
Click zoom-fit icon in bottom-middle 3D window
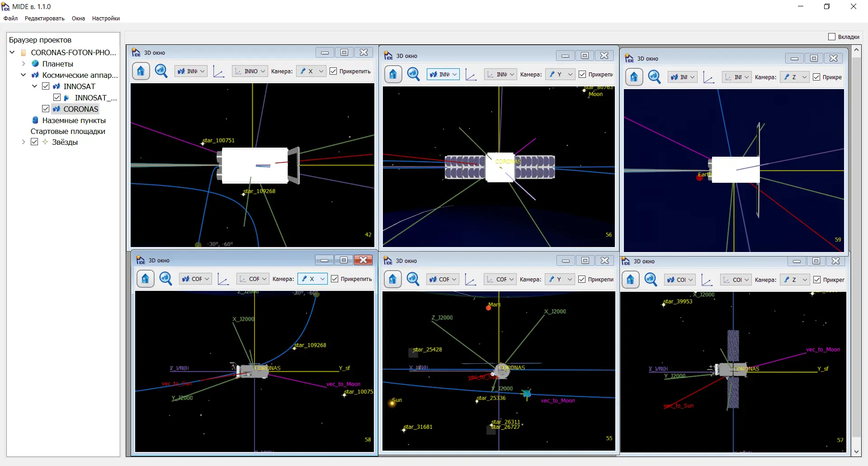click(413, 279)
